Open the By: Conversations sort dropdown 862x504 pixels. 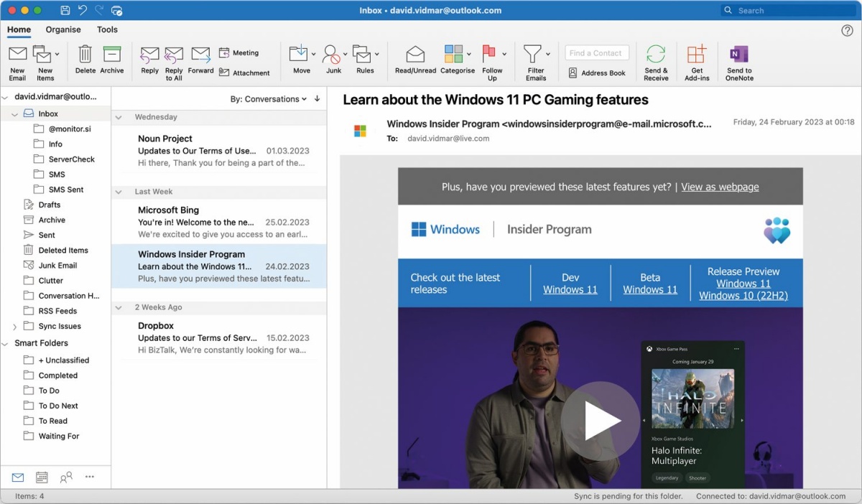coord(269,99)
